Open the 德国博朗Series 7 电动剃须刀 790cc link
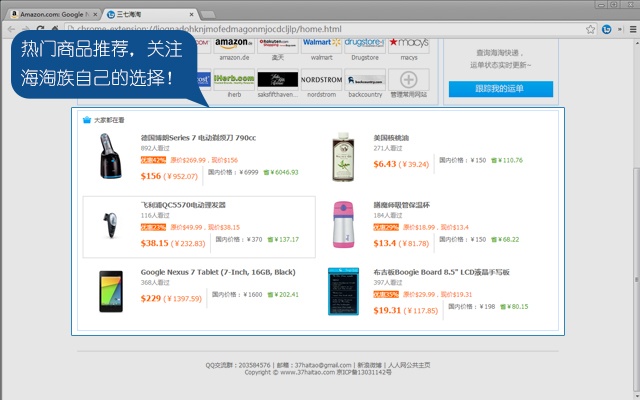 [198, 138]
